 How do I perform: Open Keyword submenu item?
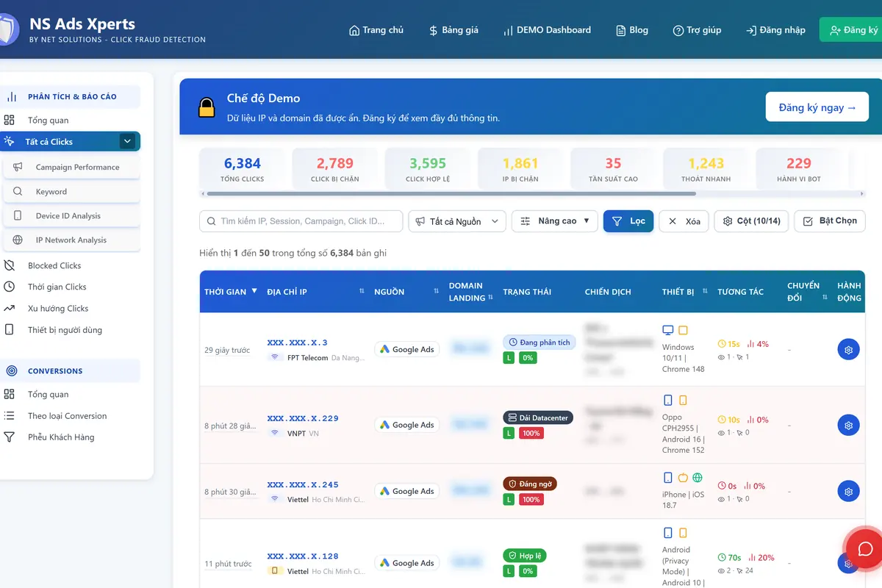[72, 192]
